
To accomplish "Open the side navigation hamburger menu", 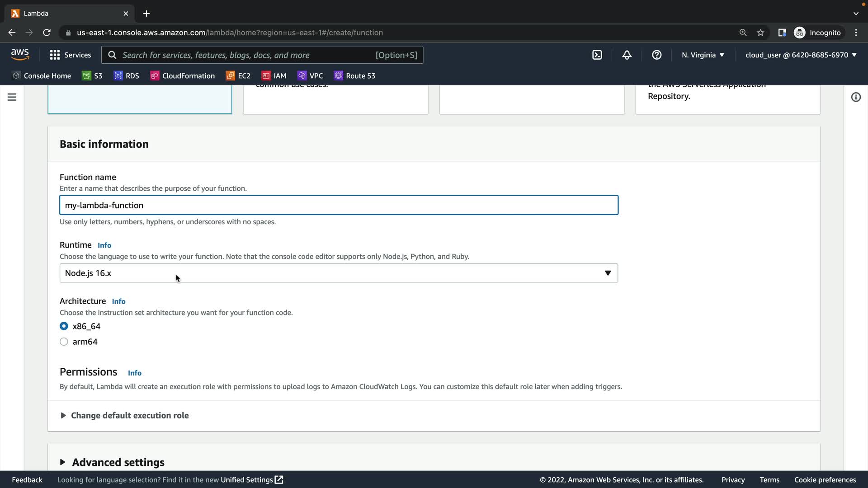I will tap(12, 97).
